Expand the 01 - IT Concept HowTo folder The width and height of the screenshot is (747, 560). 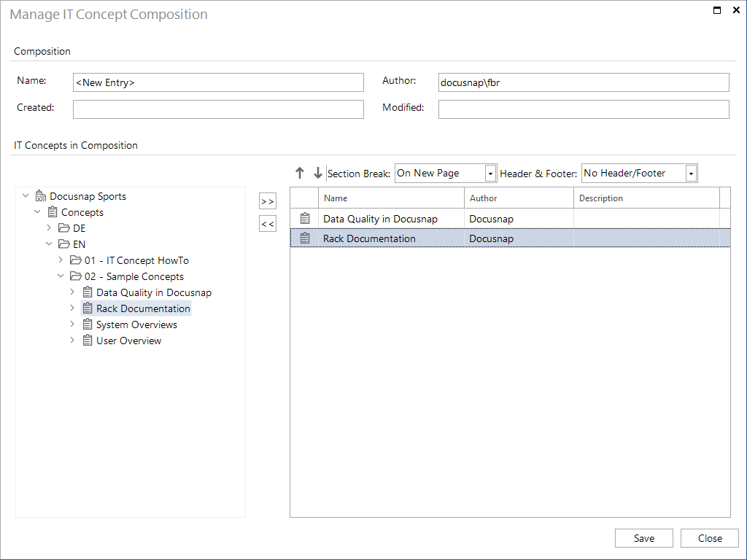click(x=61, y=260)
